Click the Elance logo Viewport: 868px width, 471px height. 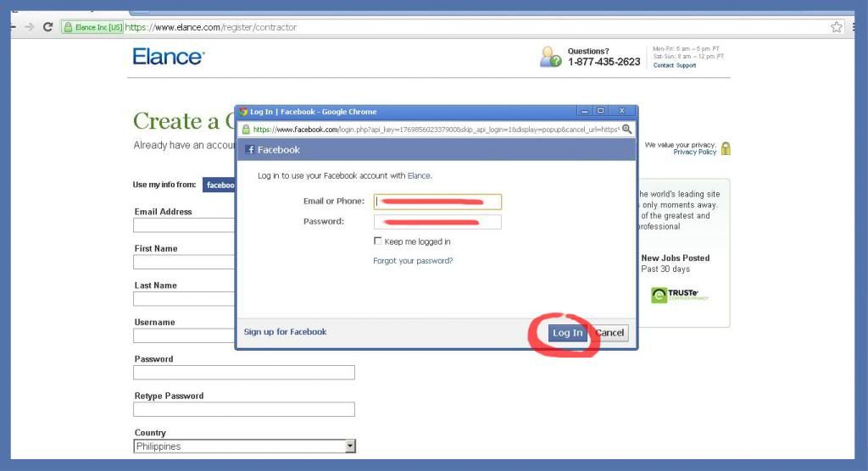(x=169, y=57)
